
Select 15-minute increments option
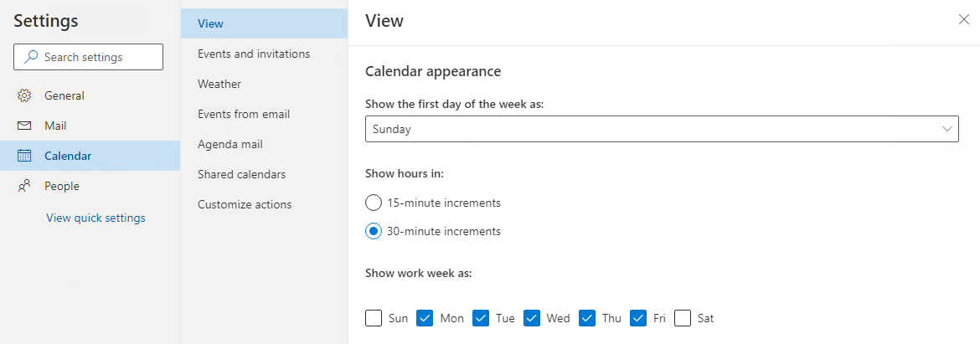pos(374,203)
